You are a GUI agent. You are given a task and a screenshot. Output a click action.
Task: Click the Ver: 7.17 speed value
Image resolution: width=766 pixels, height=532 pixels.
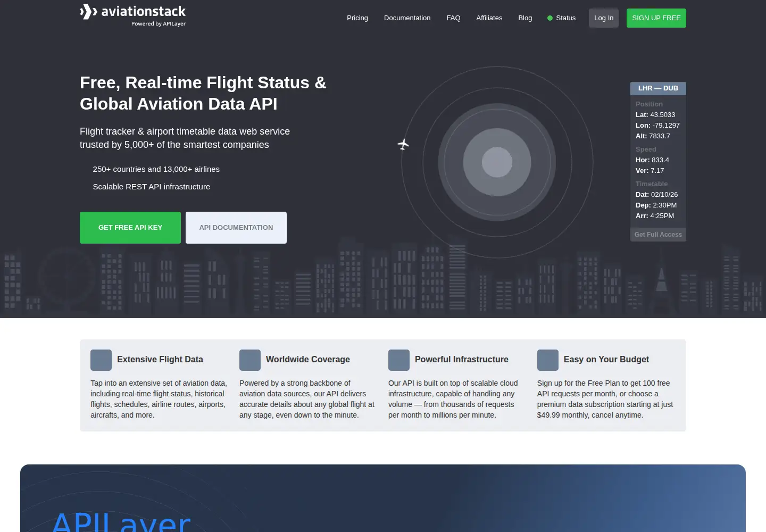[650, 171]
